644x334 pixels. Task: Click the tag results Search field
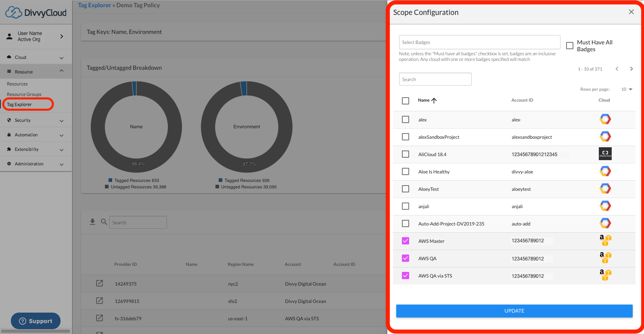(138, 222)
